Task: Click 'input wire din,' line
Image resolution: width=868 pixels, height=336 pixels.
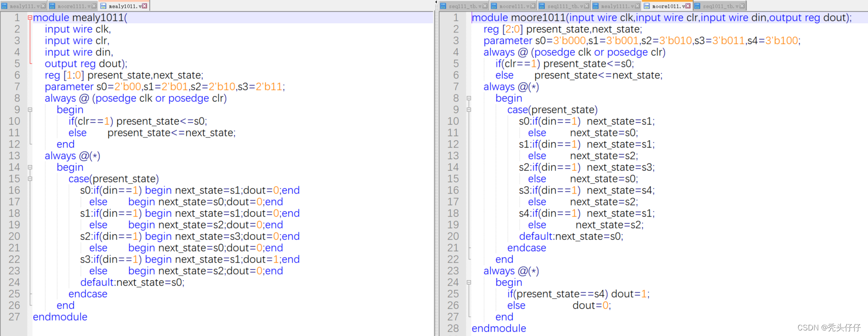Action: (x=79, y=52)
